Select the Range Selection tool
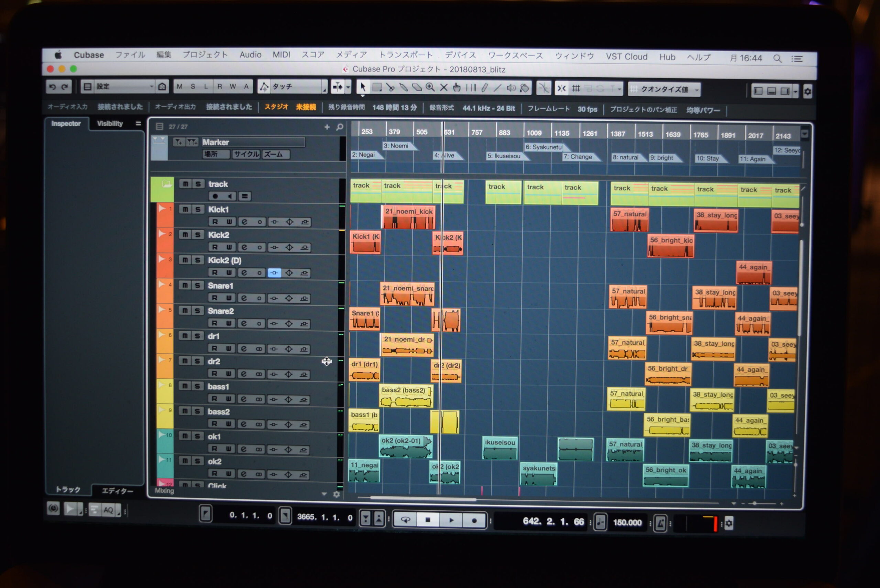880x588 pixels. tap(377, 87)
